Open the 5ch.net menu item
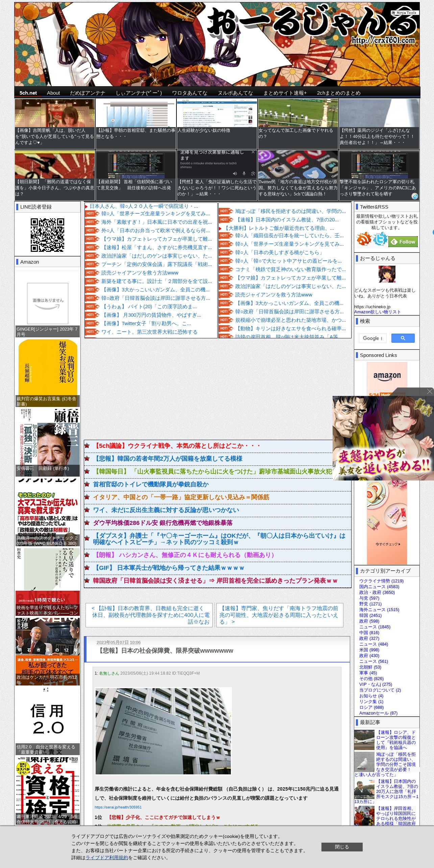 28,93
